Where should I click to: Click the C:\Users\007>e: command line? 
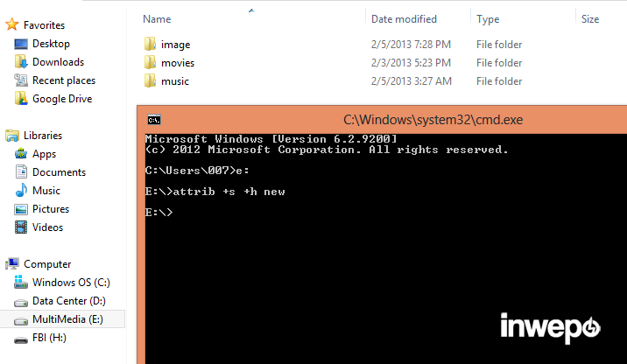[x=197, y=171]
